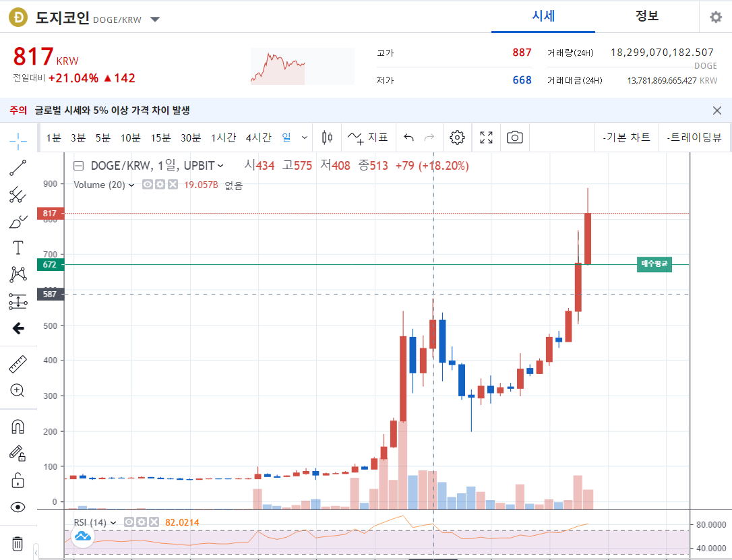Select the 10분 interval
The image size is (732, 560).
point(131,138)
